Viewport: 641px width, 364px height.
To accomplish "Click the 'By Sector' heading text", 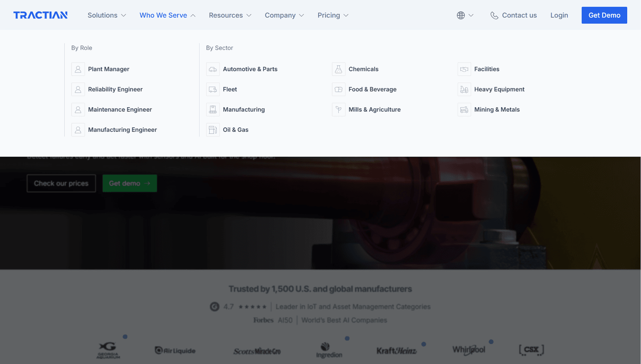I will (219, 48).
